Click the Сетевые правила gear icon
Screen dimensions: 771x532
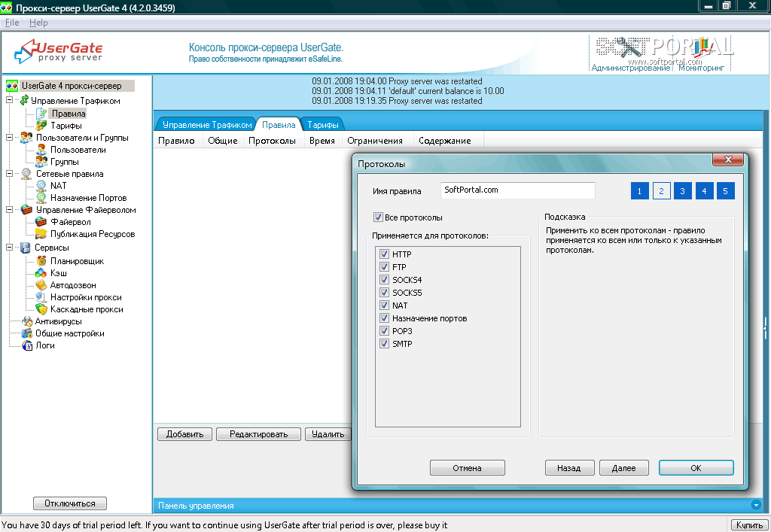(x=26, y=174)
